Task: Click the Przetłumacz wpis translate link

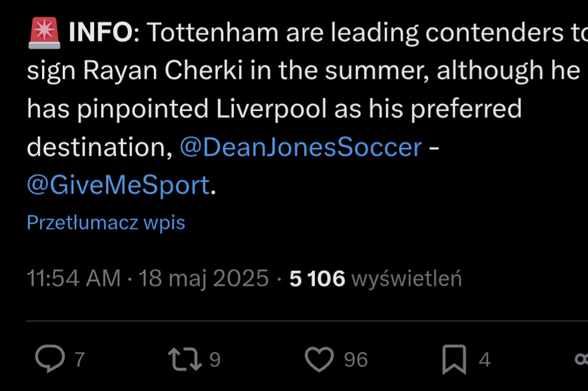Action: (x=106, y=223)
